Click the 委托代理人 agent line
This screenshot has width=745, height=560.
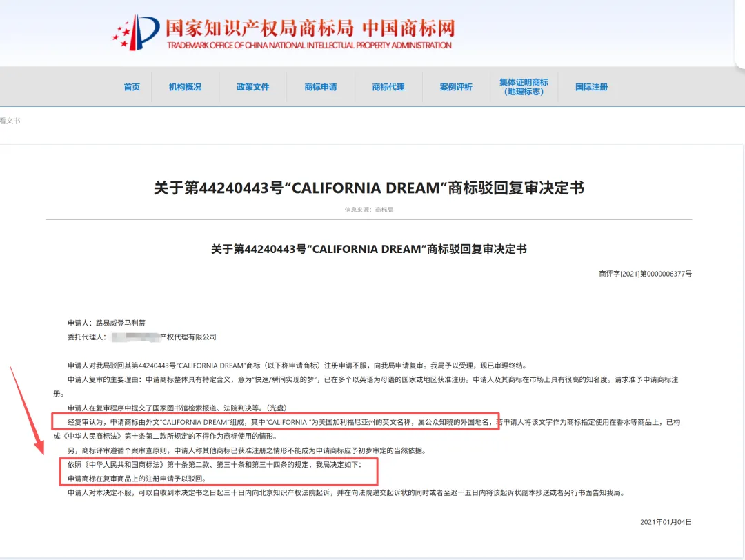[141, 337]
